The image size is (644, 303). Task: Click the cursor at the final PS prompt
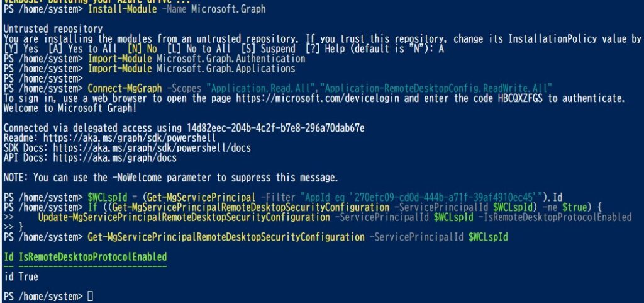90,296
